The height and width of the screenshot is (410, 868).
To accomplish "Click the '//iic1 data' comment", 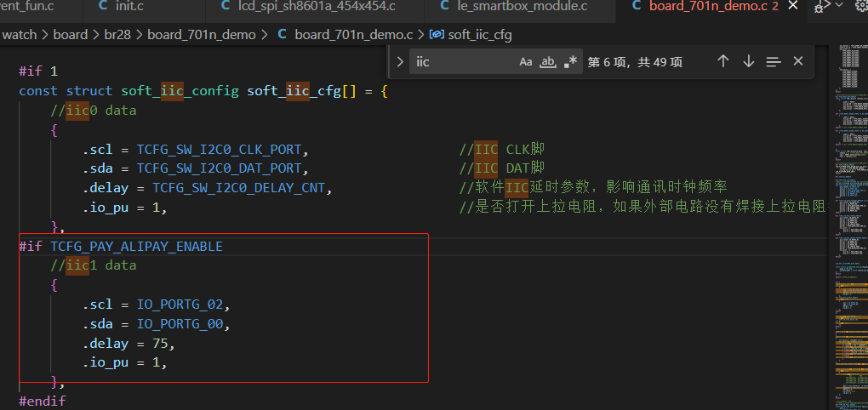I will (94, 265).
